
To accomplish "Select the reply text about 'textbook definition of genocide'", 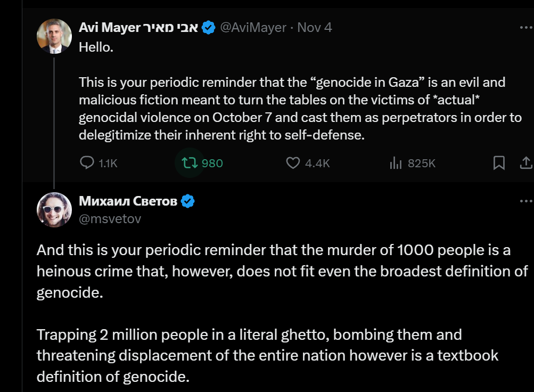I will click(x=267, y=356).
